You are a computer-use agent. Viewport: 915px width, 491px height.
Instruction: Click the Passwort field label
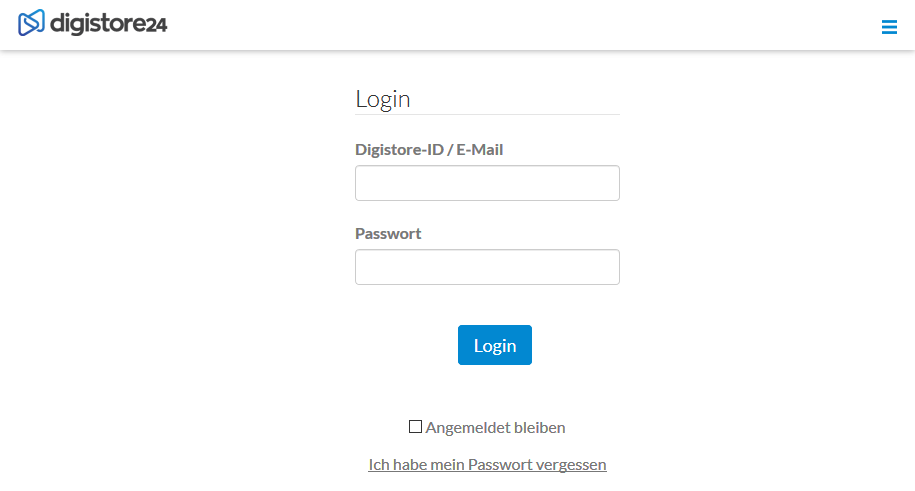coord(388,234)
